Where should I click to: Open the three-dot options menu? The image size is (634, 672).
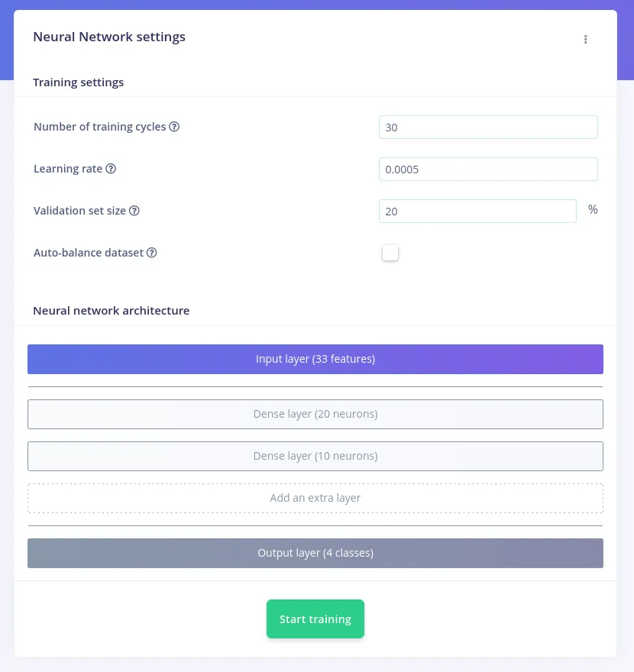586,39
